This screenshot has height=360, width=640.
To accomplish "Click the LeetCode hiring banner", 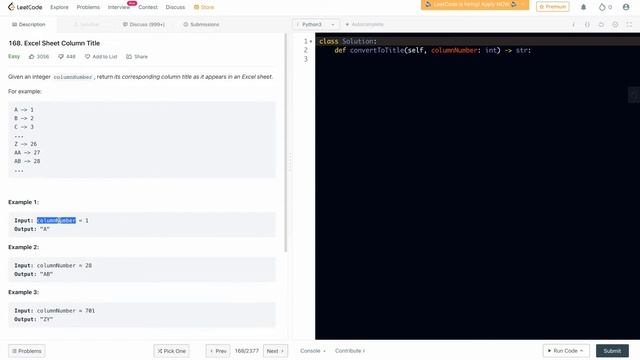I will coord(475,4).
